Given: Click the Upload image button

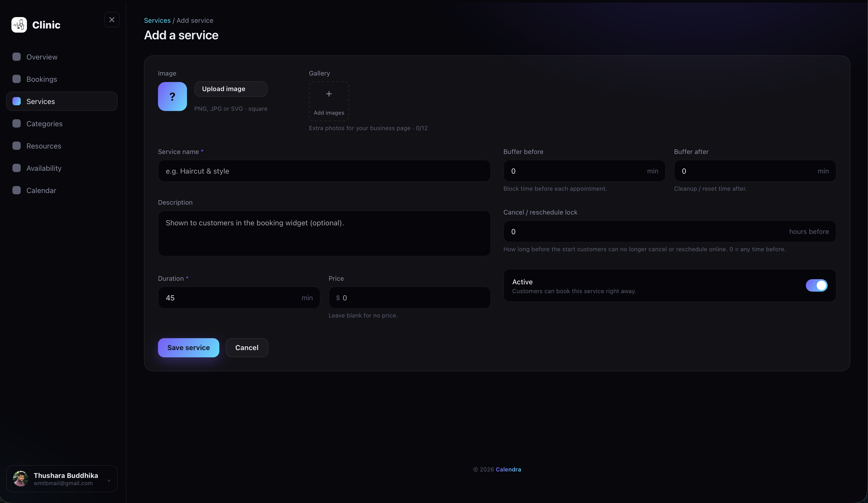Looking at the screenshot, I should tap(230, 89).
